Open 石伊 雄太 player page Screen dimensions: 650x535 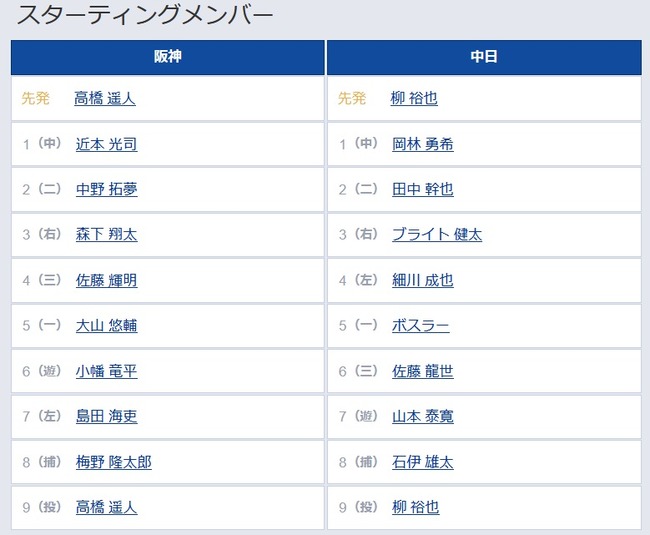(x=423, y=462)
